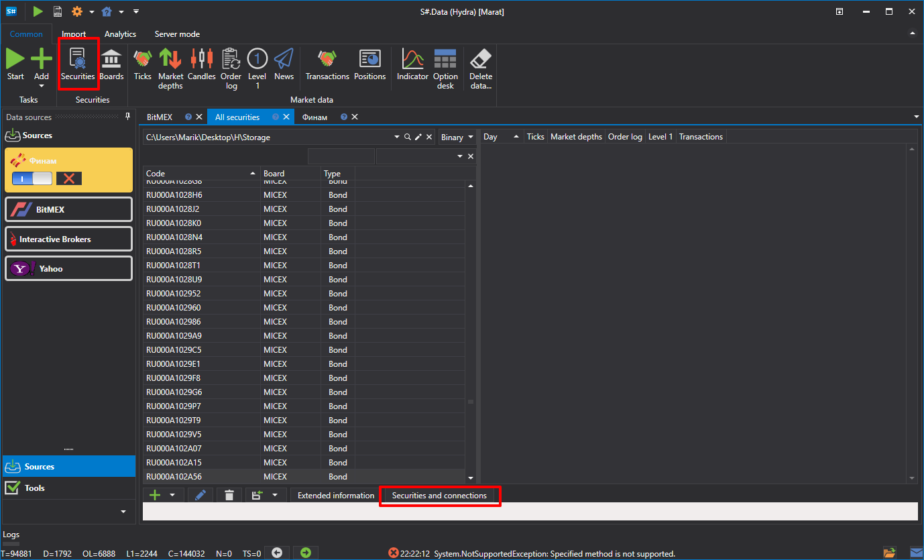This screenshot has width=924, height=560.
Task: Open the Order log ribbon button
Action: click(x=231, y=70)
